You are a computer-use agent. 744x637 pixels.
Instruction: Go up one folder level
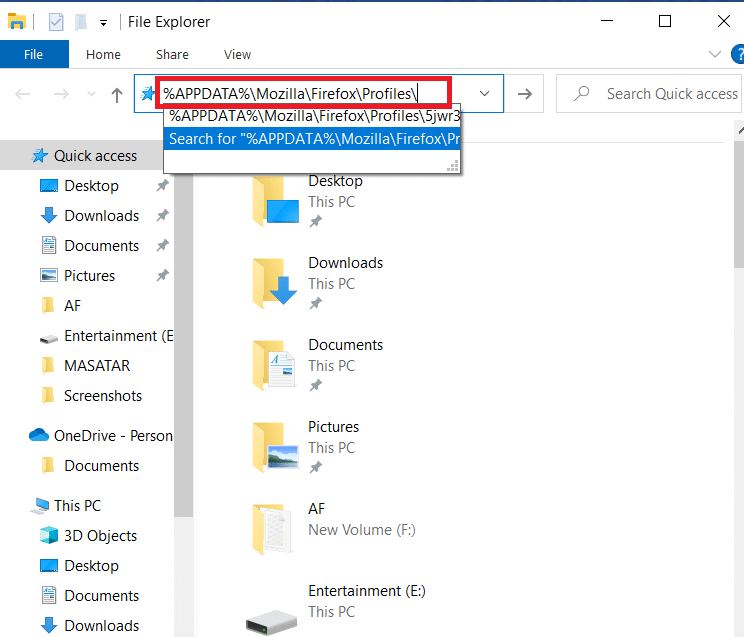tap(117, 94)
